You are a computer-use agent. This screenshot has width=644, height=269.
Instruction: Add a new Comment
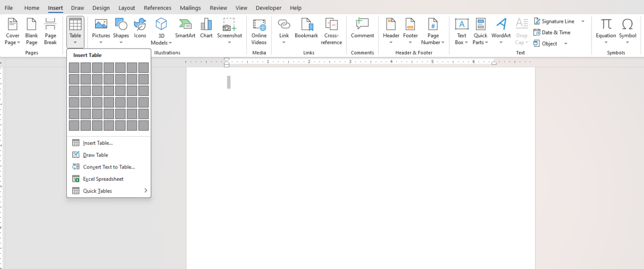point(362,28)
